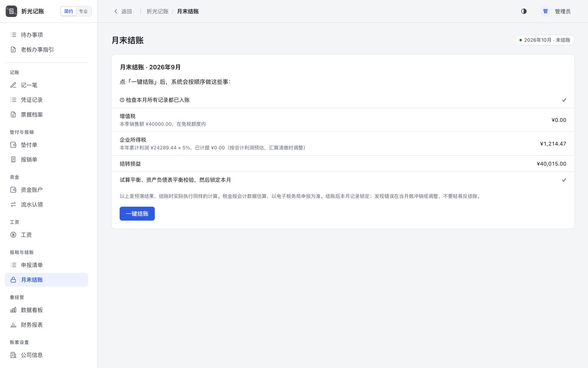Click the 结转损益 amount ¥40,015.00

pyautogui.click(x=551, y=164)
